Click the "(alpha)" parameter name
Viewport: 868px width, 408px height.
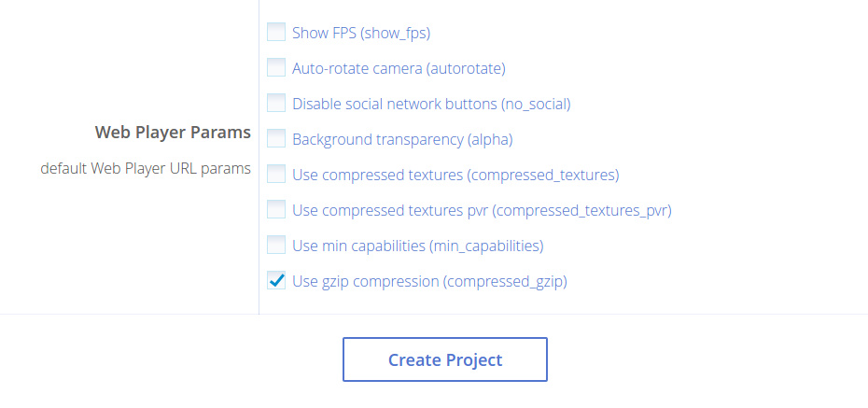(x=490, y=139)
